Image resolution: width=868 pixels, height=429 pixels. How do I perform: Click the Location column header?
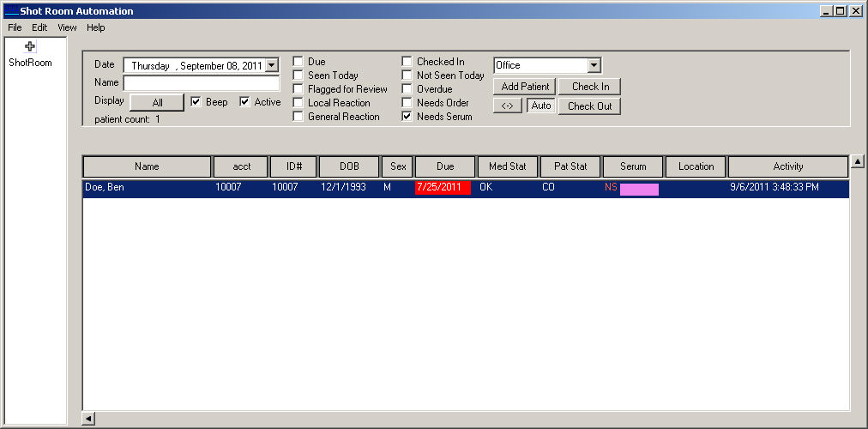(696, 166)
